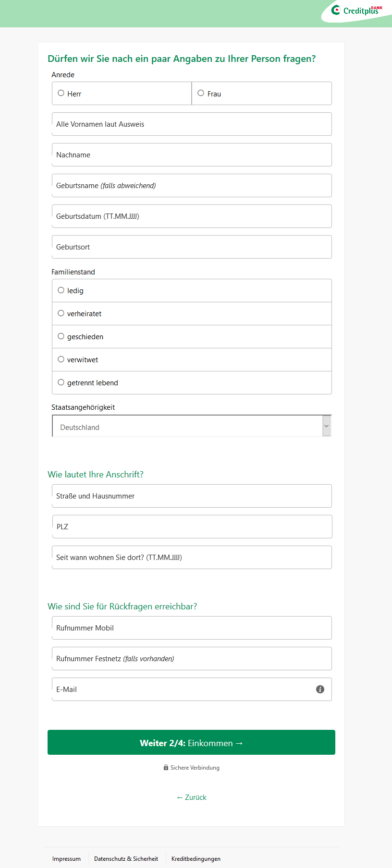The width and height of the screenshot is (392, 868).
Task: Open Datenschutz & Sicherheit footer link
Action: tap(126, 859)
